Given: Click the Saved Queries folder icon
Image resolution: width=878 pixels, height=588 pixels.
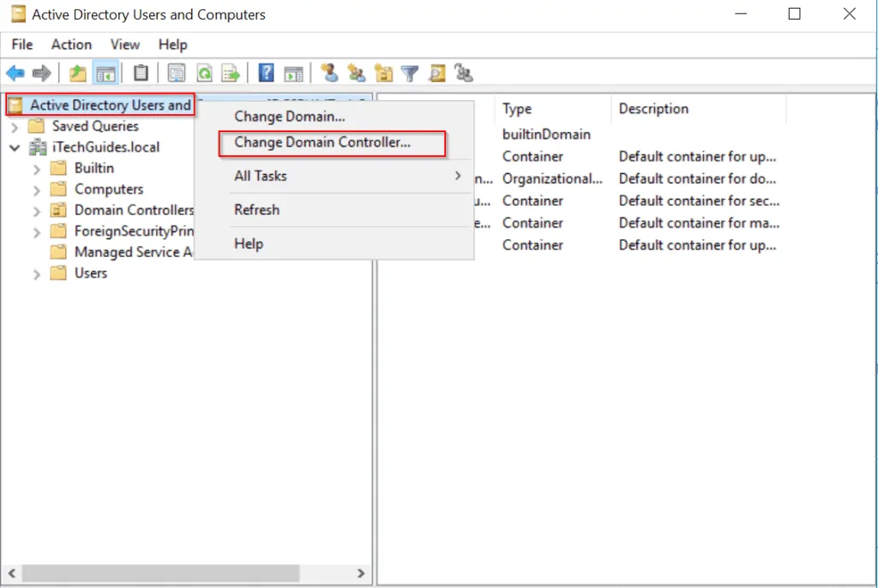Looking at the screenshot, I should 36,126.
